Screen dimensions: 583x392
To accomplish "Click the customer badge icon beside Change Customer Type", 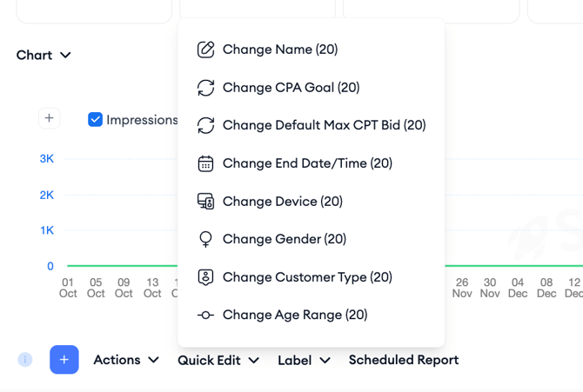I will tap(205, 277).
